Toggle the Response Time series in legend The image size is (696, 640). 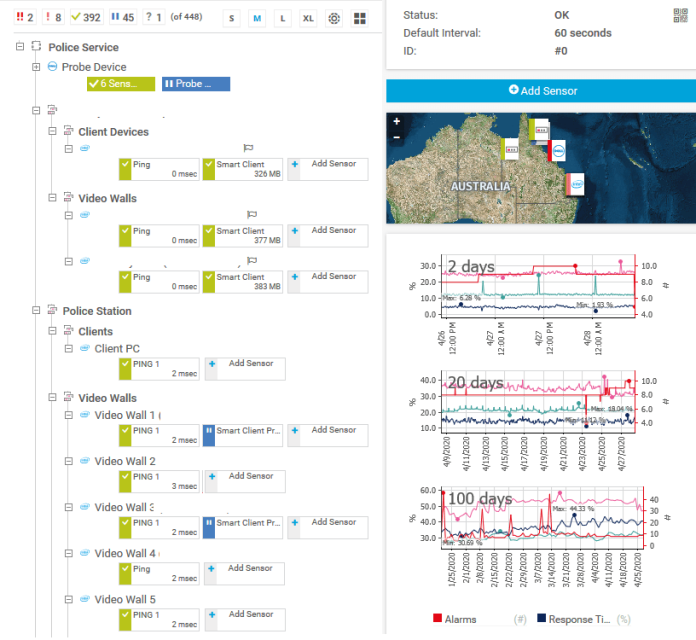pyautogui.click(x=575, y=620)
